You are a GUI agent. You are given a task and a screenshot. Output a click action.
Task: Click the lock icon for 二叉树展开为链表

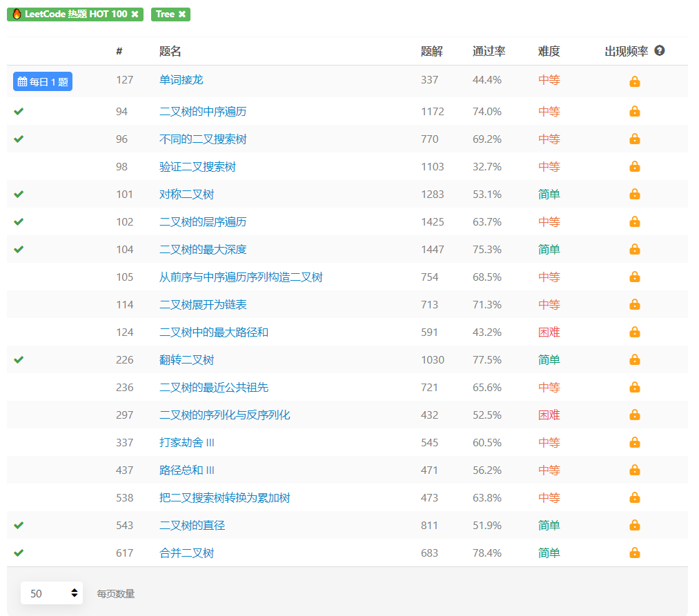point(634,305)
